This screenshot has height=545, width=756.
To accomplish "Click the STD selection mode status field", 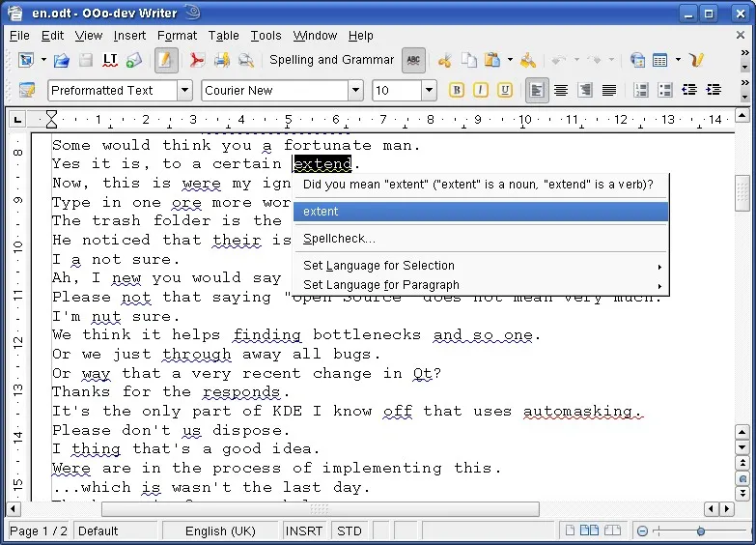I will [350, 531].
